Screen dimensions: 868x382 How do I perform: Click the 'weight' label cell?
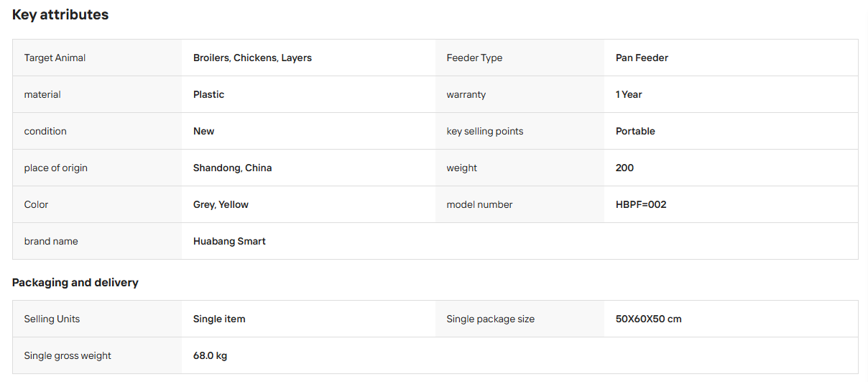pyautogui.click(x=520, y=168)
